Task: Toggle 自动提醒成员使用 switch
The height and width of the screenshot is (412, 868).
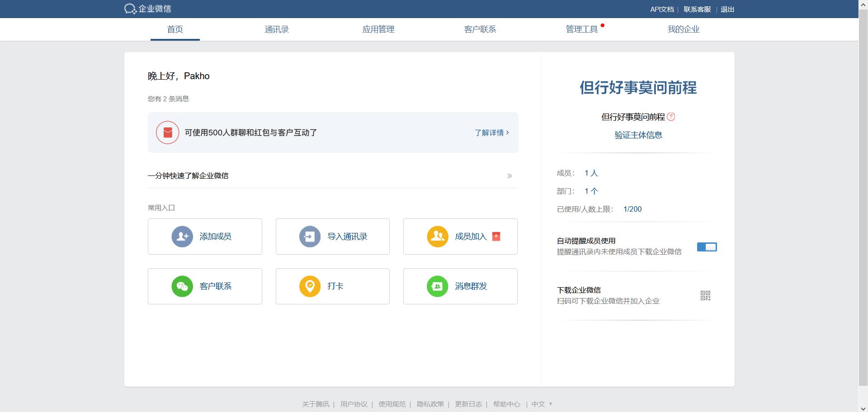Action: point(707,247)
